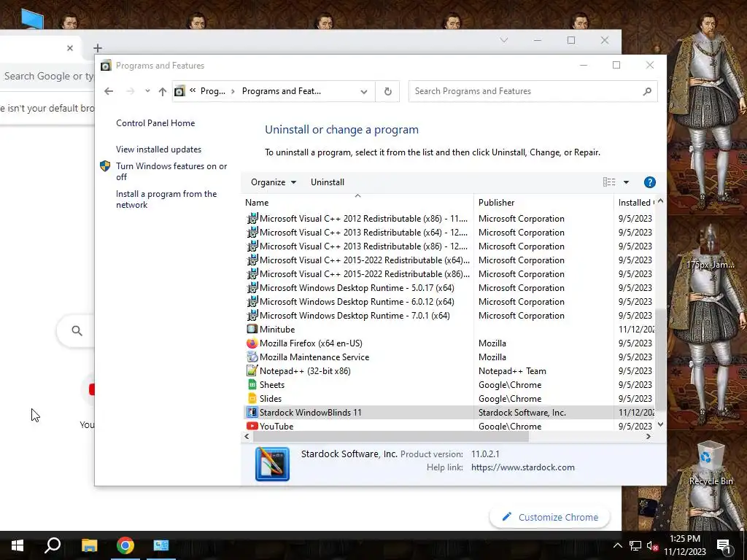The width and height of the screenshot is (747, 560).
Task: Open the Organize dropdown menu
Action: pos(274,182)
